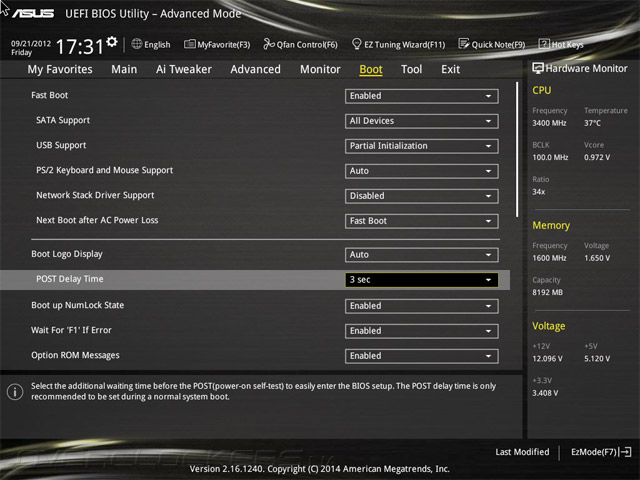Click Boot up NumLock State label
The height and width of the screenshot is (480, 640).
(x=78, y=305)
